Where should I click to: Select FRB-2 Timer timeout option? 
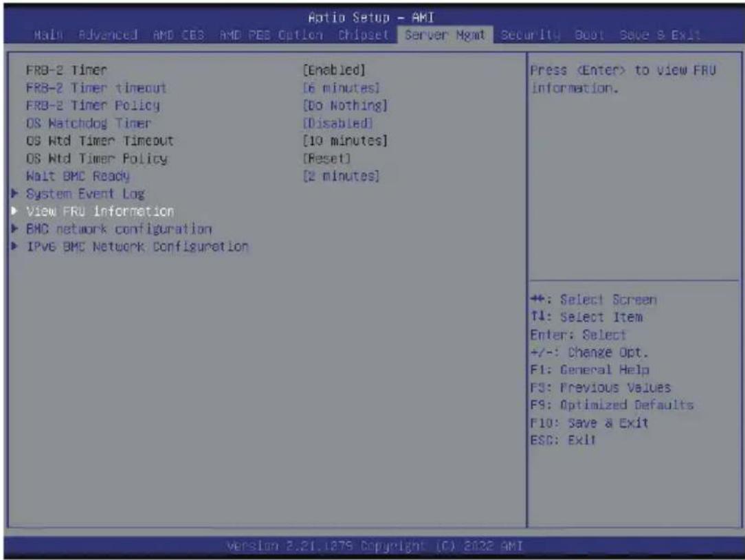(96, 88)
